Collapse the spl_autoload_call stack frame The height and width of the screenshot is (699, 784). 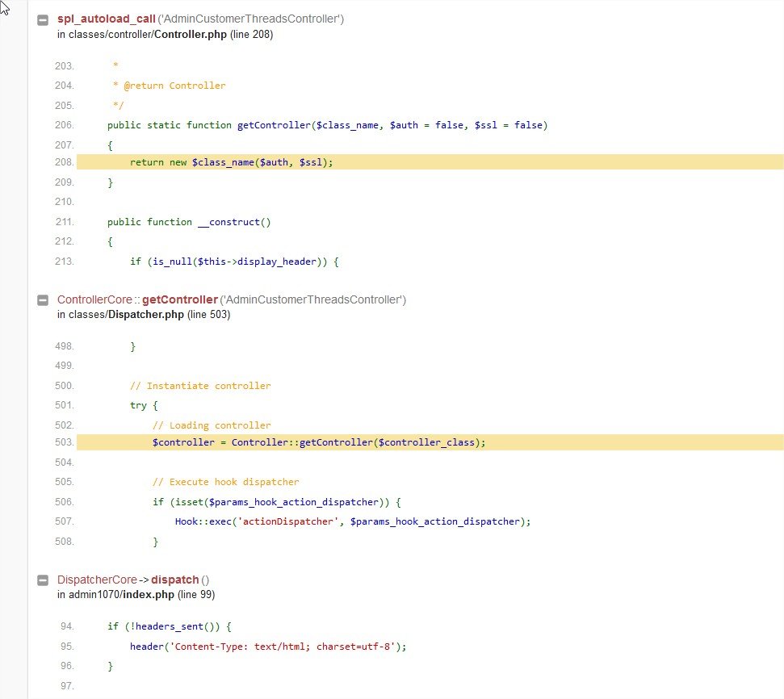pos(43,20)
